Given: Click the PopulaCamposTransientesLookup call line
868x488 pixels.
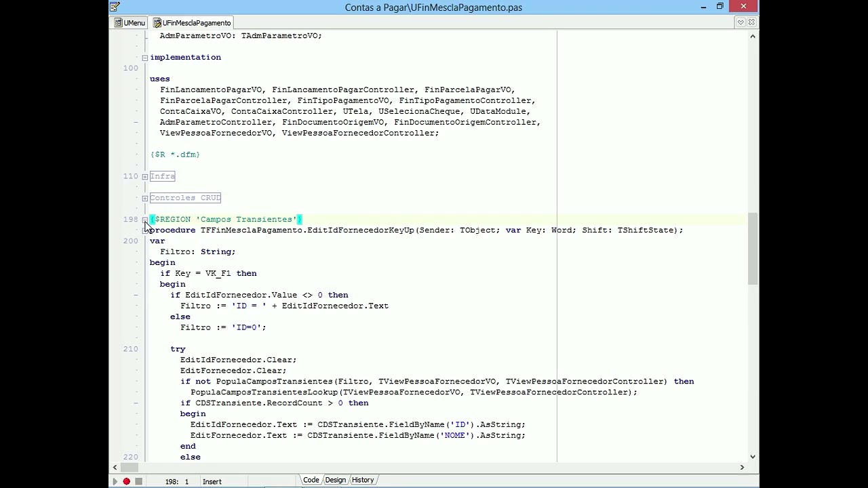Looking at the screenshot, I should point(414,392).
